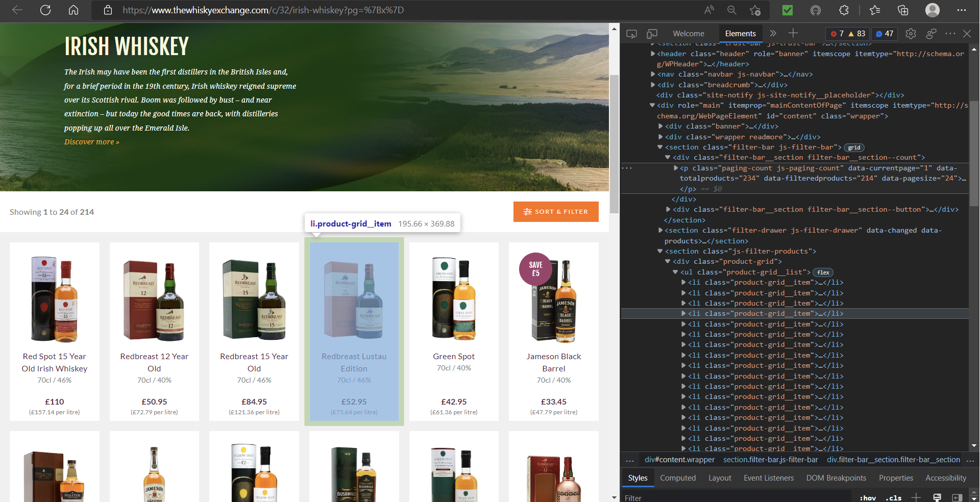Viewport: 980px width, 502px height.
Task: Expand the header banner element
Action: 653,54
